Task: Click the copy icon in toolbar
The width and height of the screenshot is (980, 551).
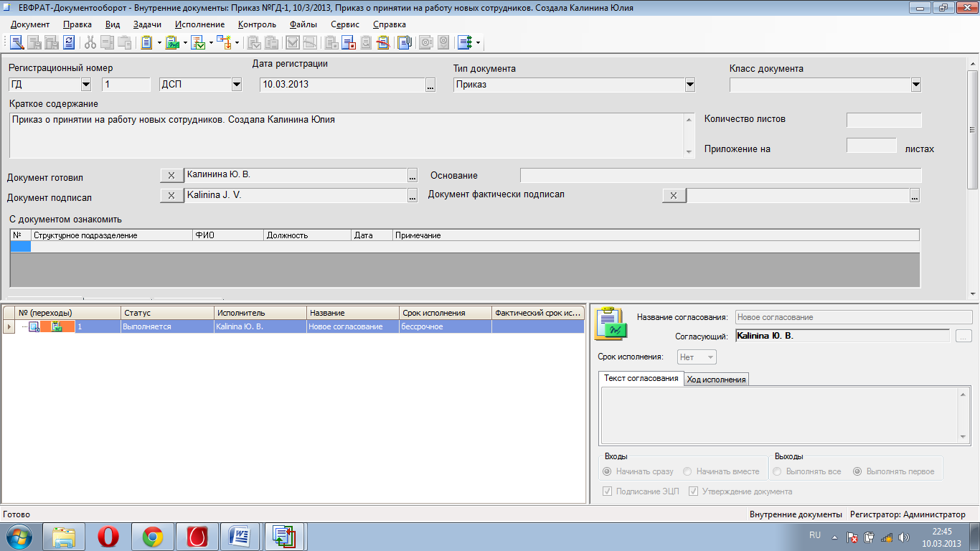Action: pos(108,42)
